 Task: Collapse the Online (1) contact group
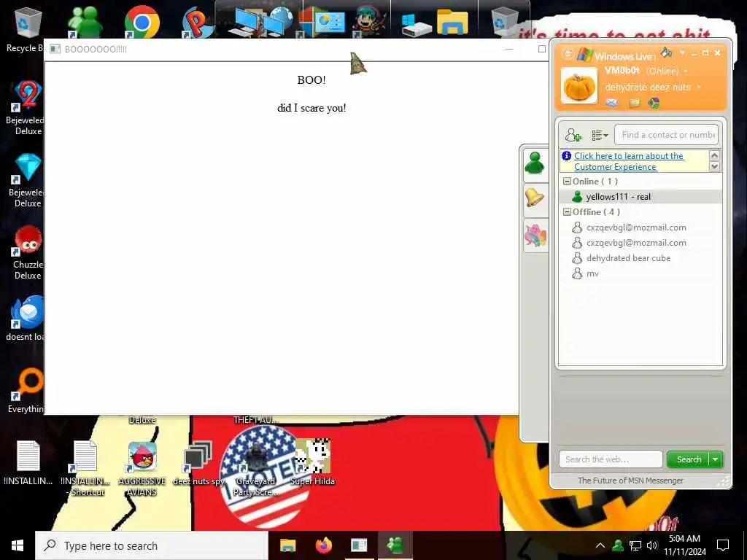tap(567, 182)
